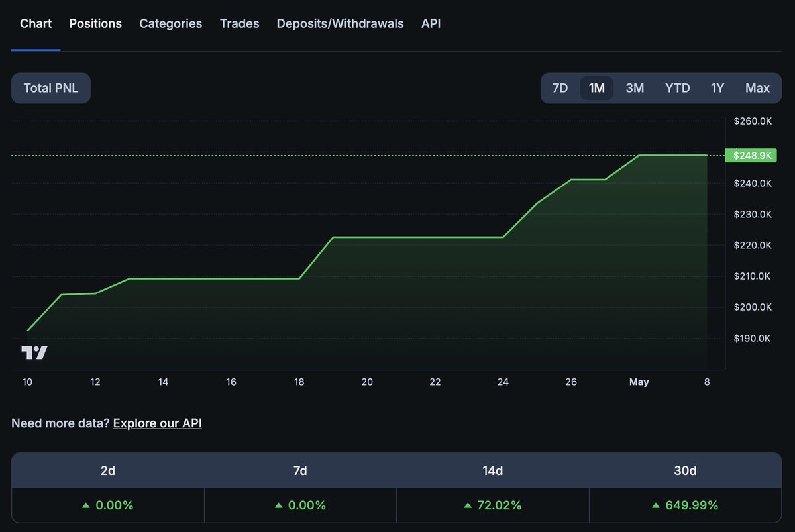Click the $230.0K axis label
Viewport: 795px width, 532px height.
point(753,215)
